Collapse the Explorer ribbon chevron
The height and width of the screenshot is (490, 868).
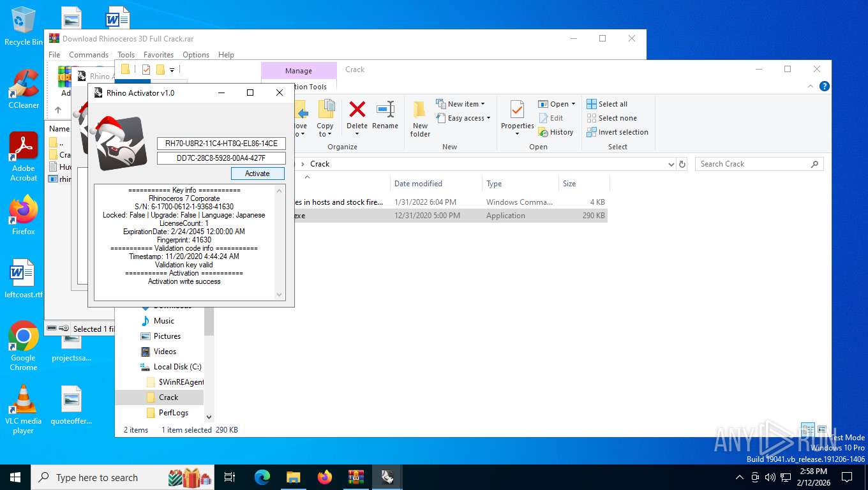tap(811, 86)
